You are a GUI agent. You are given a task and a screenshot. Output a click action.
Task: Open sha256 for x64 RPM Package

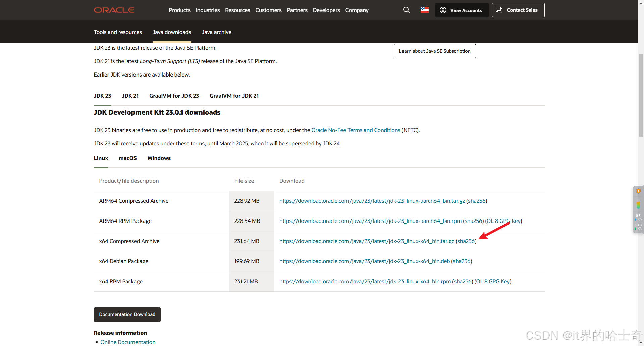coord(463,281)
